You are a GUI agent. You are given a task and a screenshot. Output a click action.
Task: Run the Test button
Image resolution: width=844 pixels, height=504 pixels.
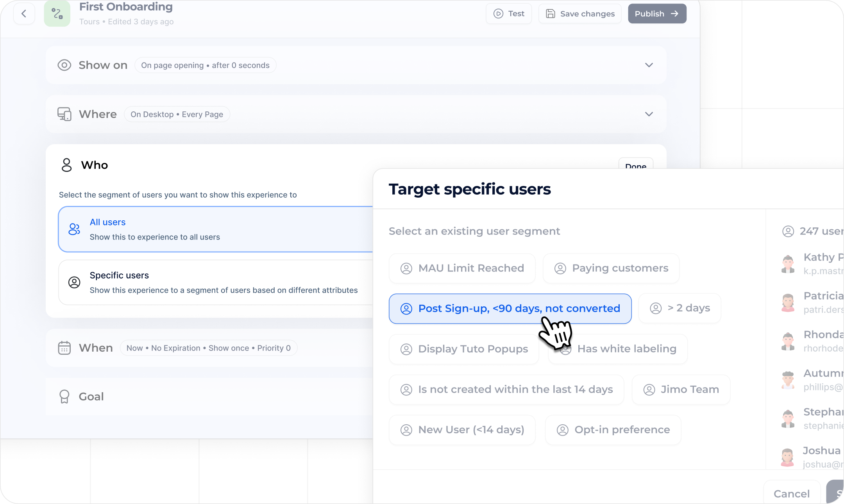(509, 14)
